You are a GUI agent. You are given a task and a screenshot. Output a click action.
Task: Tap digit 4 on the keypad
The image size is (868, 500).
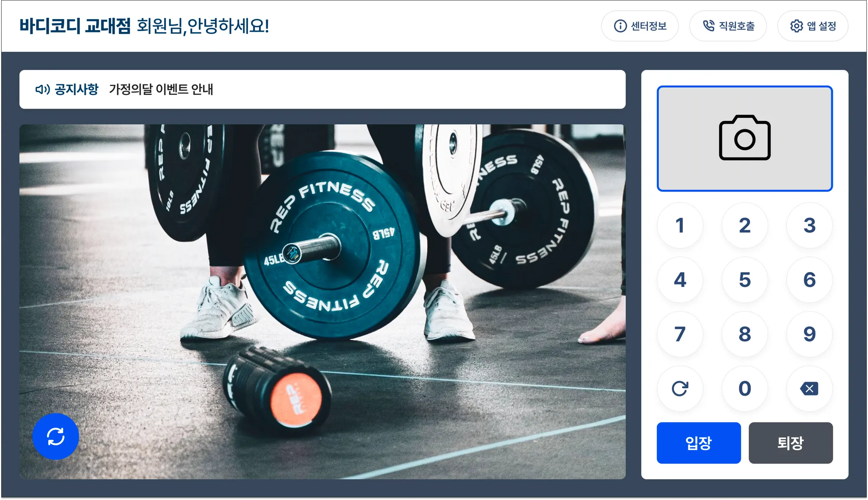(x=680, y=280)
